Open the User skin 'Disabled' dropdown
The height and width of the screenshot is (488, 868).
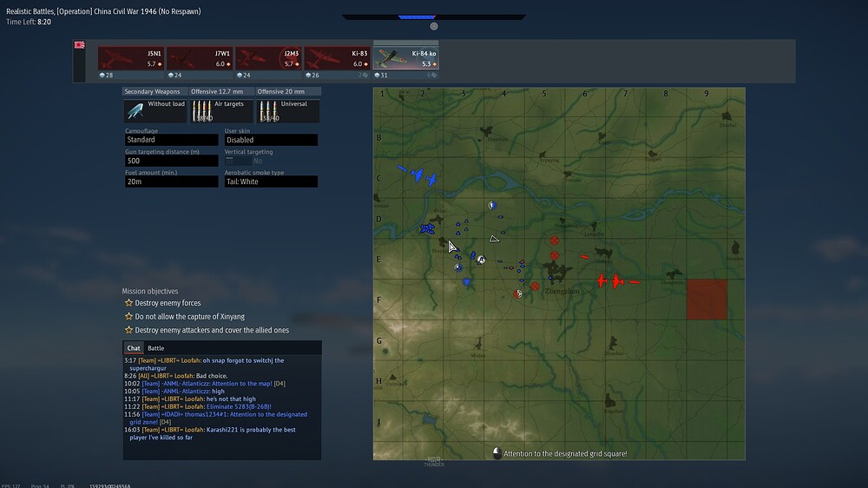point(271,140)
